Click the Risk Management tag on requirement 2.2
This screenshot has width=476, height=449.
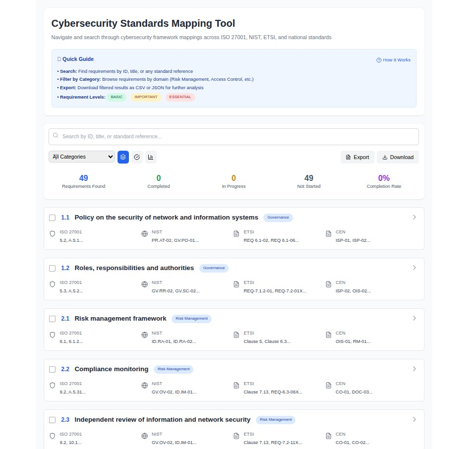(174, 369)
